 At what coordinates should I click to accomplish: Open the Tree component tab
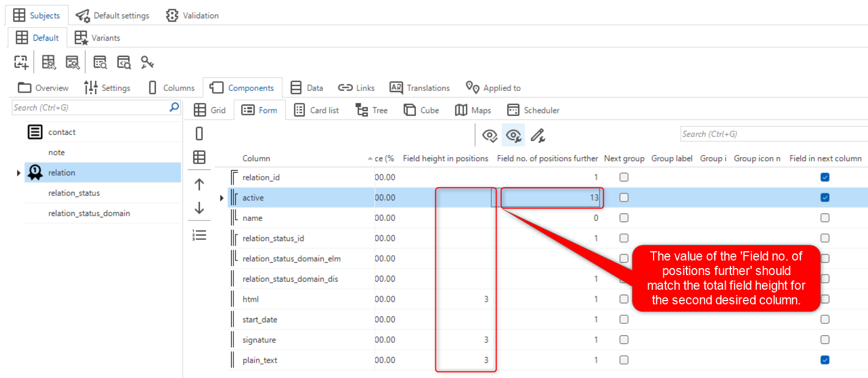[371, 110]
